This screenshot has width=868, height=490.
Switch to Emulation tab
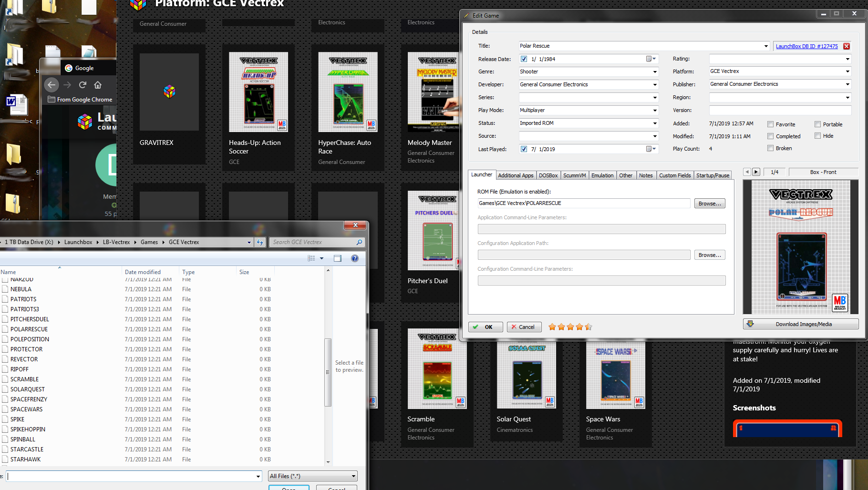(x=602, y=175)
